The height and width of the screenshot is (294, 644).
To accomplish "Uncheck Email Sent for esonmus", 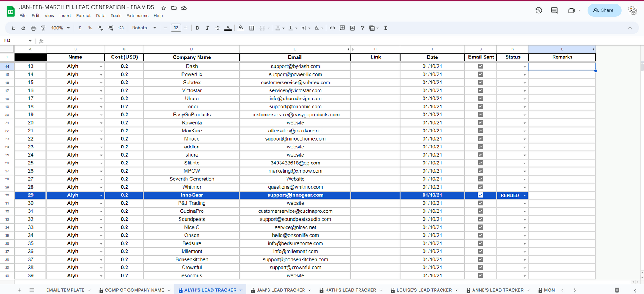I will coord(480,275).
